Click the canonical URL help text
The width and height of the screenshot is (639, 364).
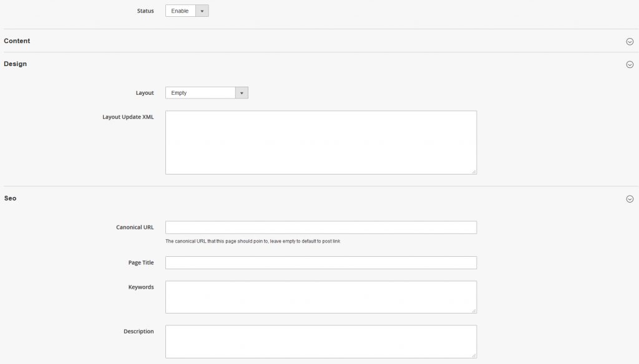253,241
